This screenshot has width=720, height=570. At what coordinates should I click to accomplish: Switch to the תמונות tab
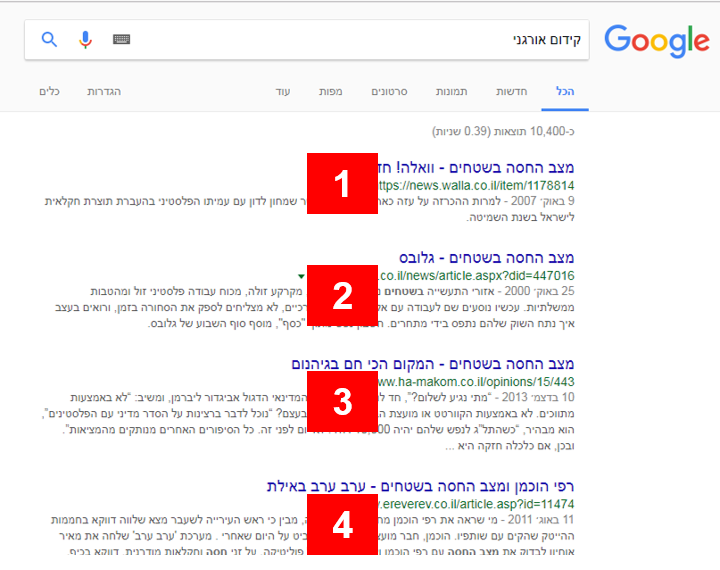(451, 91)
